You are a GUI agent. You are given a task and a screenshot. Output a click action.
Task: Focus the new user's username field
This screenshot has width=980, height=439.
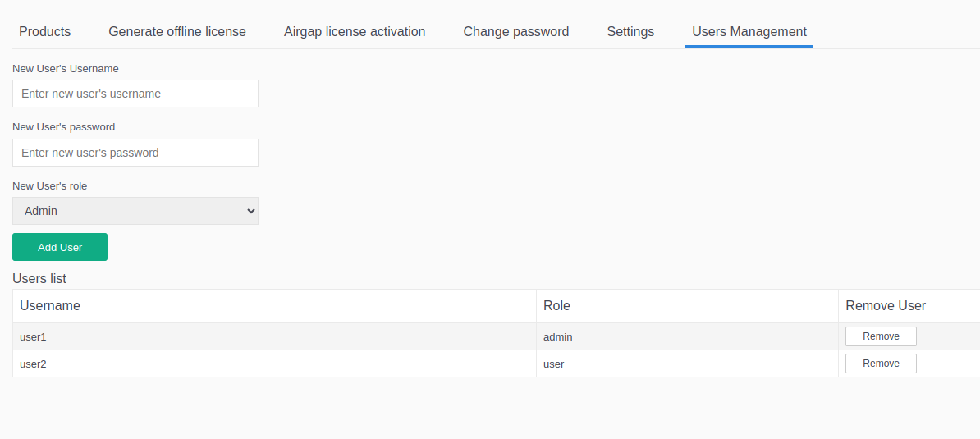tap(135, 94)
